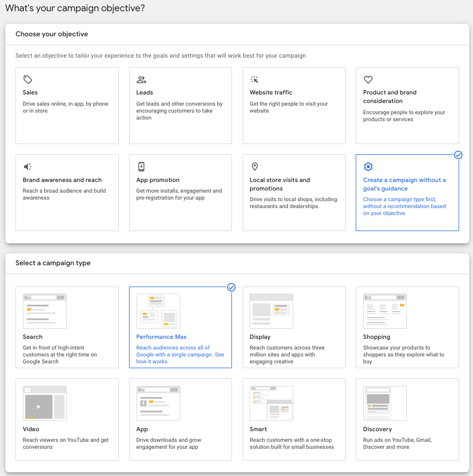This screenshot has width=473, height=476.
Task: Click the location pin icon for Local store visits
Action: click(255, 166)
